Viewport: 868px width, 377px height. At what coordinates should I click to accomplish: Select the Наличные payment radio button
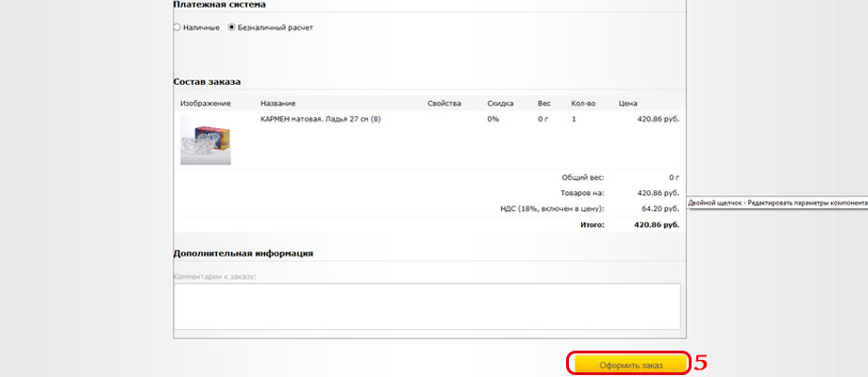177,27
